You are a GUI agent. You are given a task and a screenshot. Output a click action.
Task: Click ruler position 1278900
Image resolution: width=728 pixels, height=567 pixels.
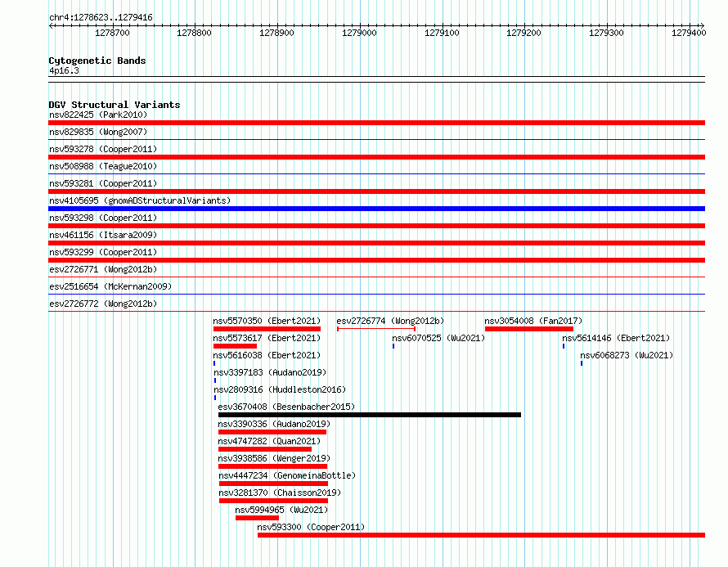pyautogui.click(x=276, y=33)
